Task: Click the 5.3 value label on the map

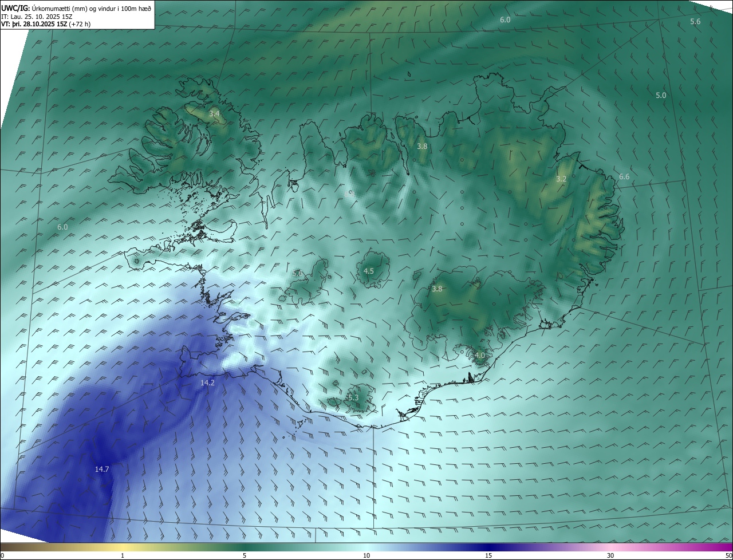Action: coord(353,397)
